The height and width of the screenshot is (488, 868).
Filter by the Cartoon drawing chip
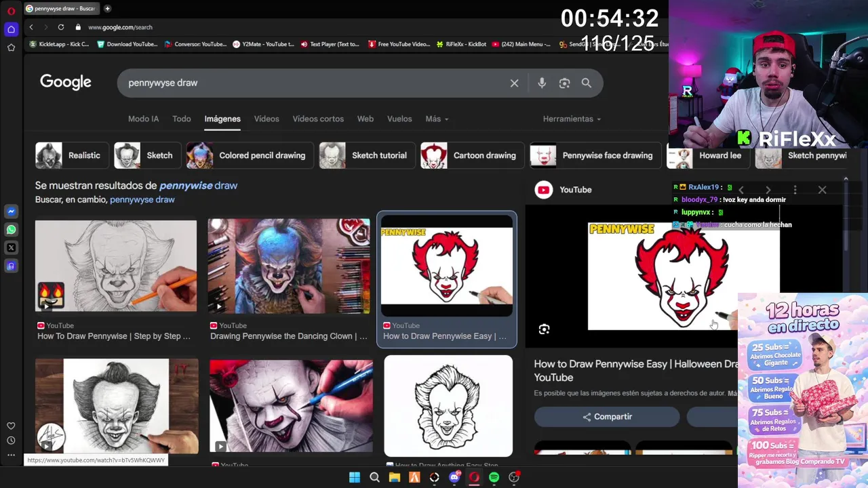(472, 155)
